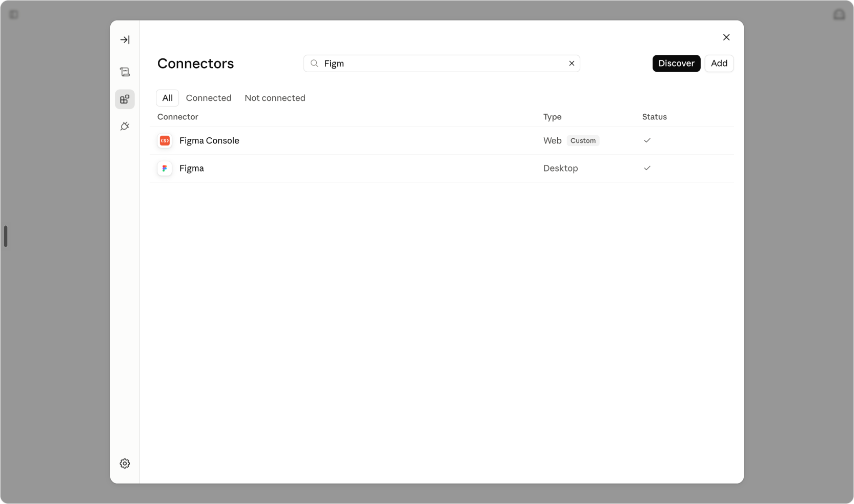Click the Desktop type label
Viewport: 854px width, 504px height.
560,169
